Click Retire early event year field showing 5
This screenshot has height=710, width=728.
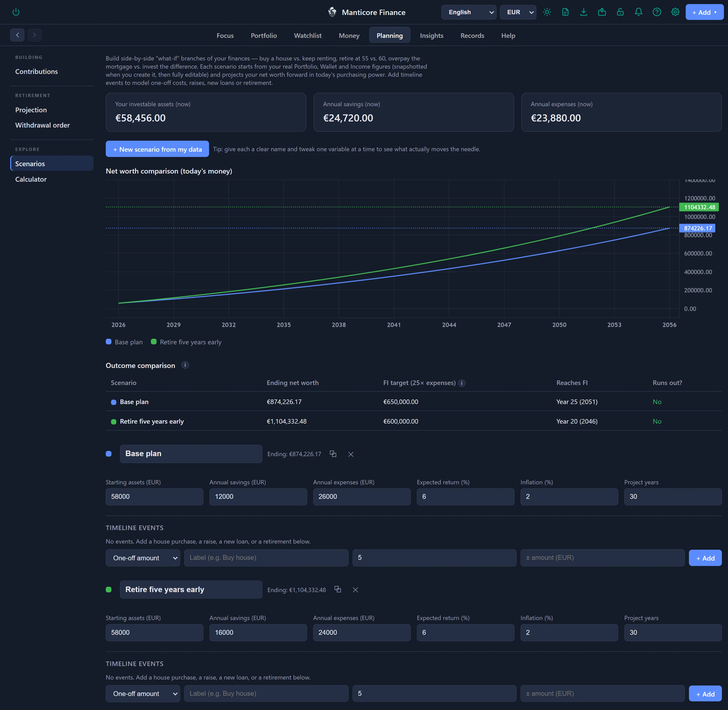(434, 693)
